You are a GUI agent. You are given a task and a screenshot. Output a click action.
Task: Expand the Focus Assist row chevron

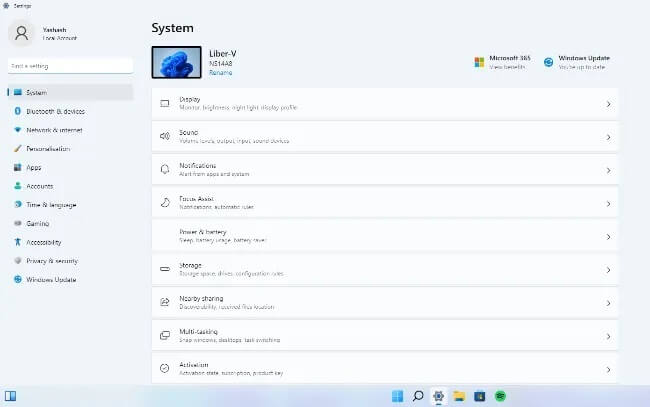608,204
